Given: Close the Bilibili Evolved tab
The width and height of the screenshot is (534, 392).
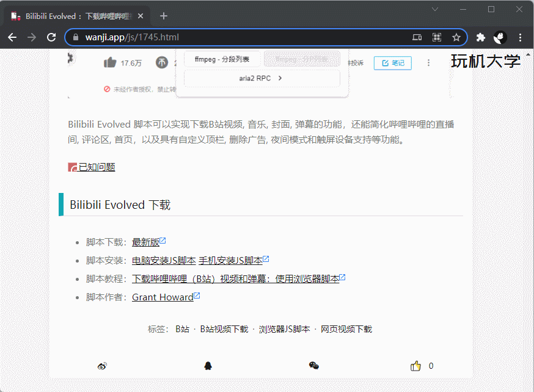Looking at the screenshot, I should pos(141,16).
